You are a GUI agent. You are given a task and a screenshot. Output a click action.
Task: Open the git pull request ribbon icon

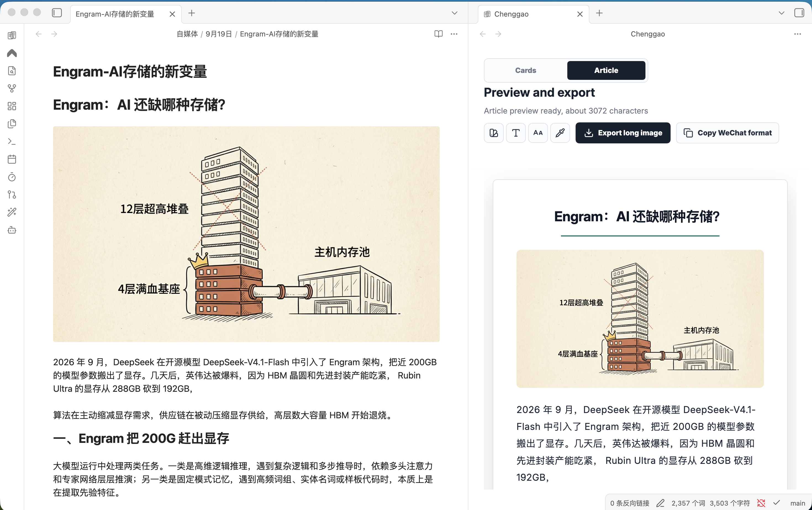[x=12, y=194]
